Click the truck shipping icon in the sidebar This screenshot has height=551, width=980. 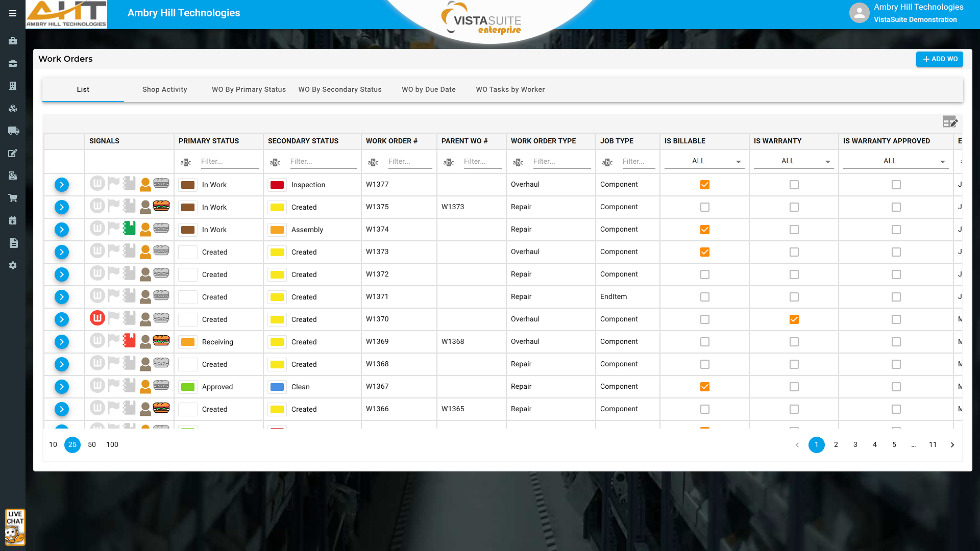point(13,131)
